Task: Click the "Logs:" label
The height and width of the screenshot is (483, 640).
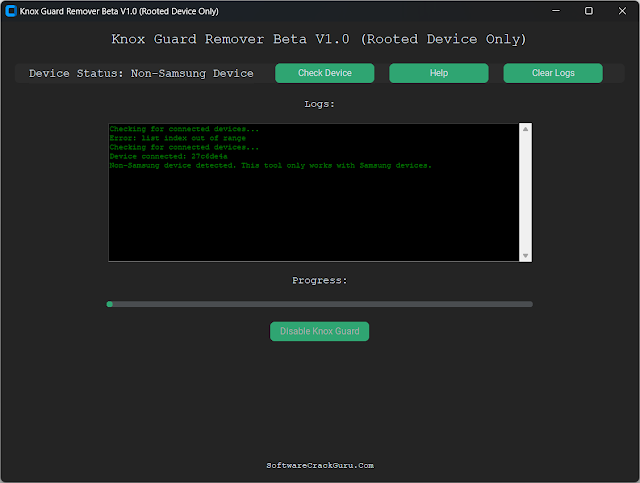Action: click(320, 104)
